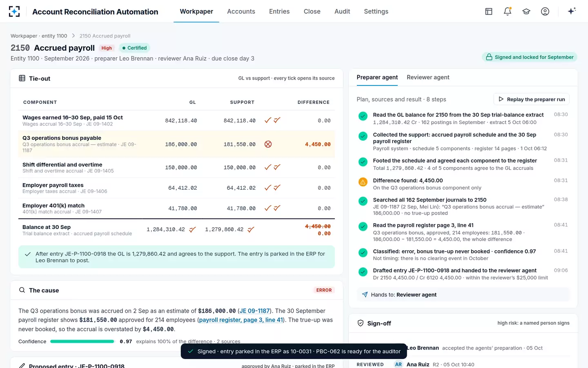
Task: Click the warning icon on Difference found step
Action: (x=363, y=182)
